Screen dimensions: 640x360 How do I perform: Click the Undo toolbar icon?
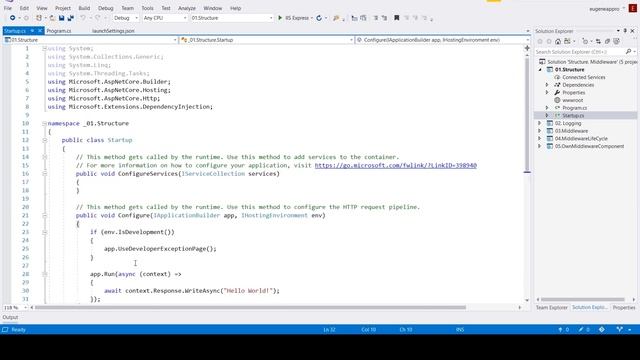tap(83, 18)
